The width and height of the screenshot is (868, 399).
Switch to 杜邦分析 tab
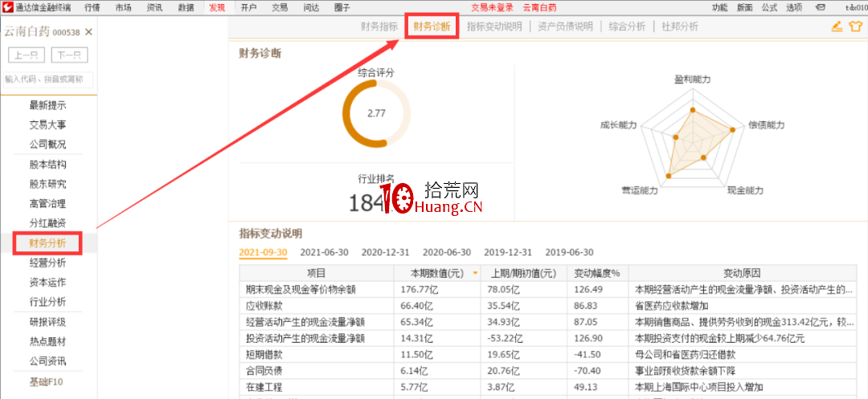[x=680, y=26]
